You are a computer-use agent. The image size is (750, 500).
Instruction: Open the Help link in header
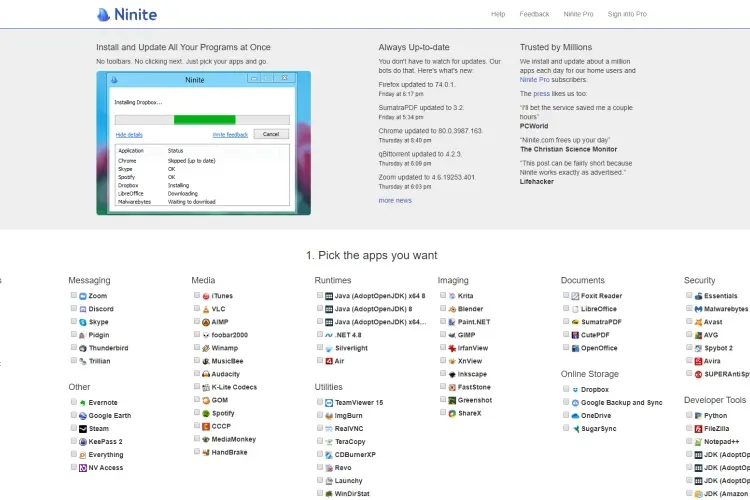point(498,14)
